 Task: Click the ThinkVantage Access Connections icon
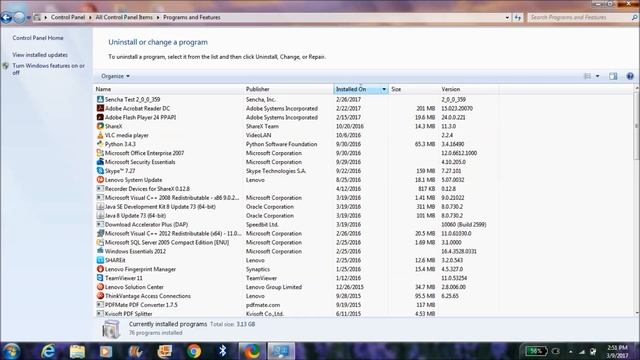coord(100,296)
